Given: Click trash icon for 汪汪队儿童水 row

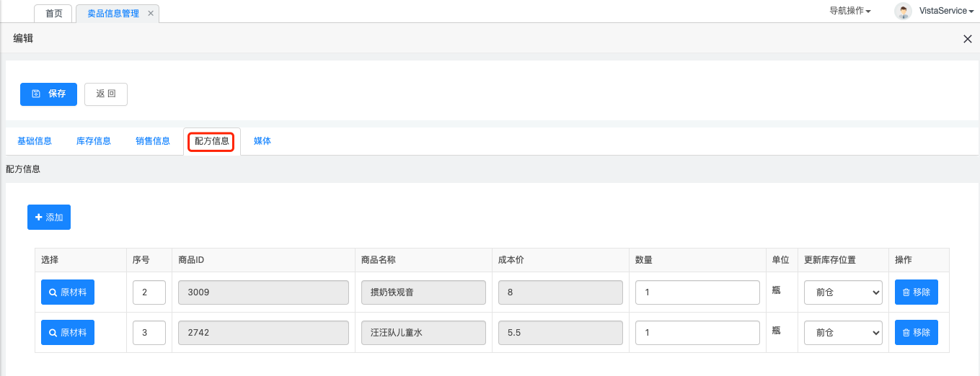Looking at the screenshot, I should pos(906,333).
